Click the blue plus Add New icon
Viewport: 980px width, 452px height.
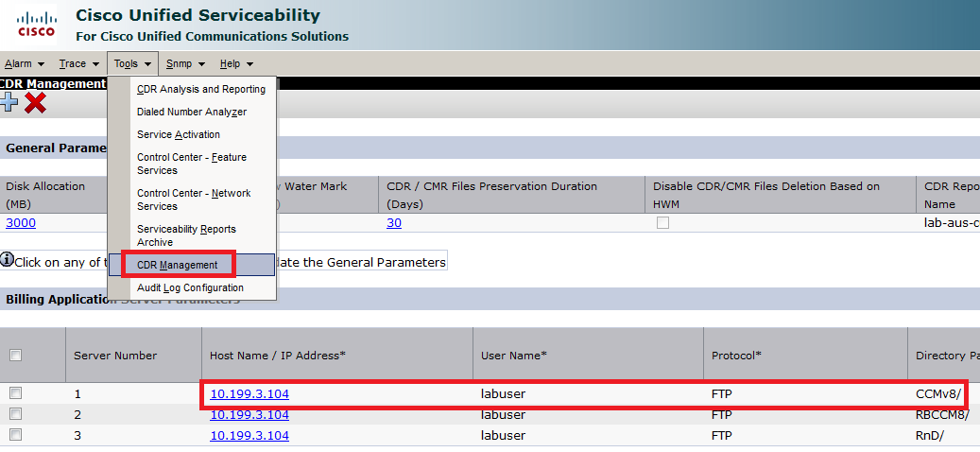9,102
